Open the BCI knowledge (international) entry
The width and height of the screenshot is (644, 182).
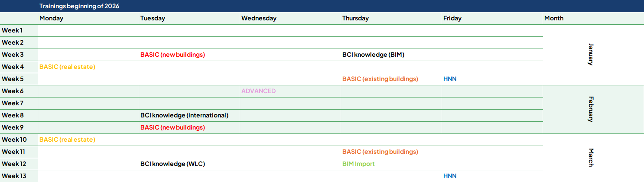(x=184, y=115)
